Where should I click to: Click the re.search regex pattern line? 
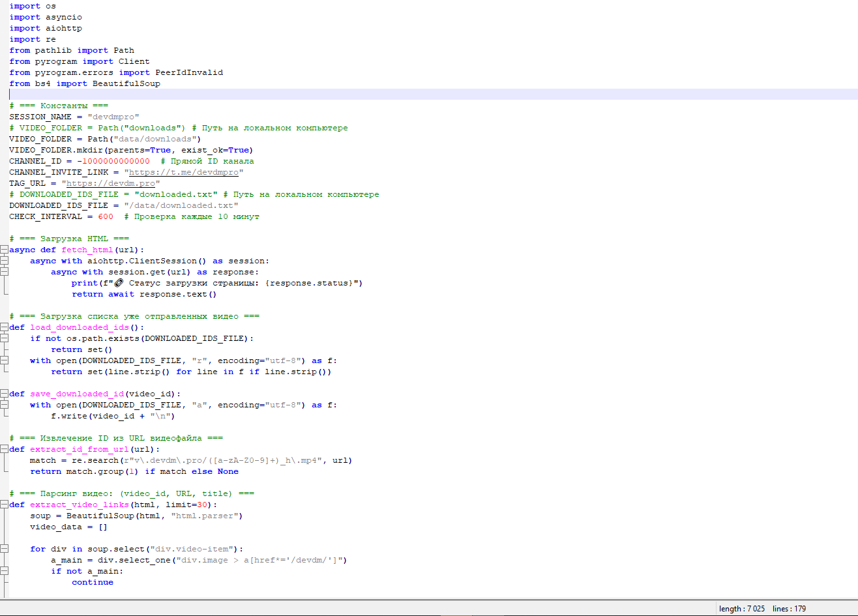191,460
